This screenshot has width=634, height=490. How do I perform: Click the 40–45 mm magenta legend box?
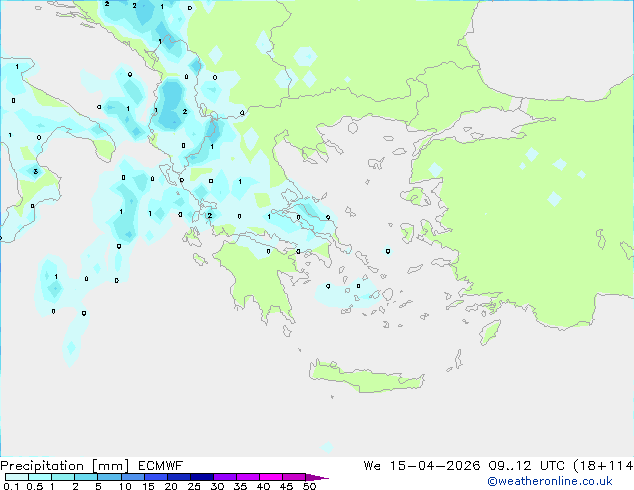point(271,477)
